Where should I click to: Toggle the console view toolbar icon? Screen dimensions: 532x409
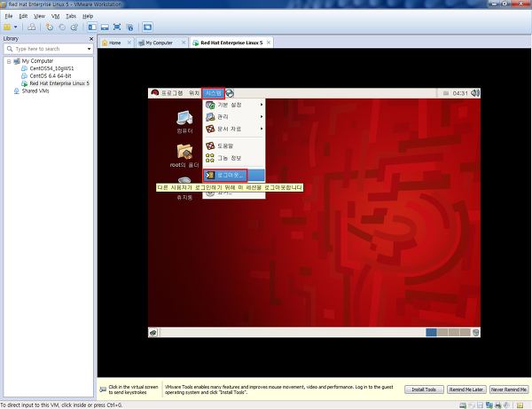(147, 28)
